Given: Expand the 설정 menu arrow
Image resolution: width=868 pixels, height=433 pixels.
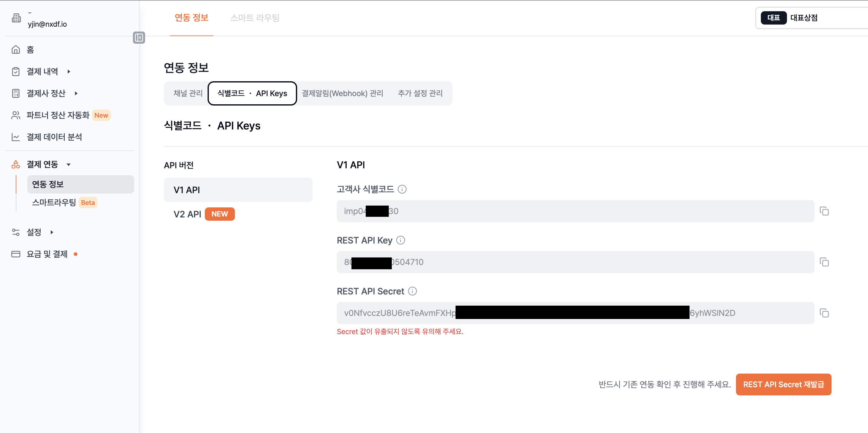Looking at the screenshot, I should (x=52, y=232).
